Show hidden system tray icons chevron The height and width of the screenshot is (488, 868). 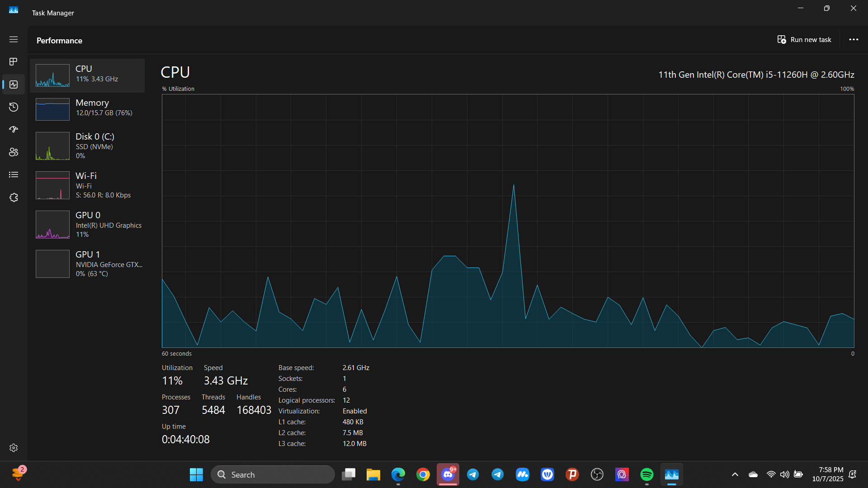(x=735, y=474)
